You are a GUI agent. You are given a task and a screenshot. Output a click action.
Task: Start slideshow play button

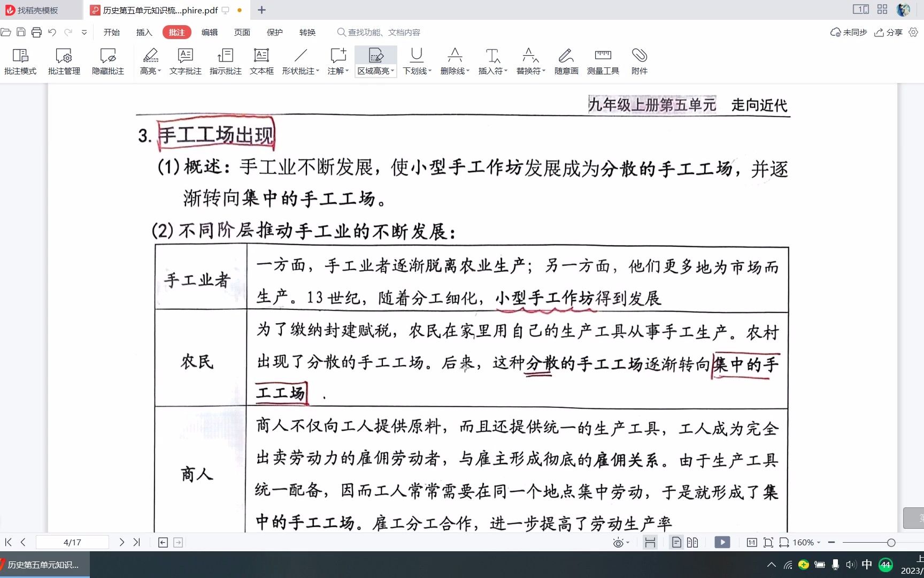tap(722, 542)
